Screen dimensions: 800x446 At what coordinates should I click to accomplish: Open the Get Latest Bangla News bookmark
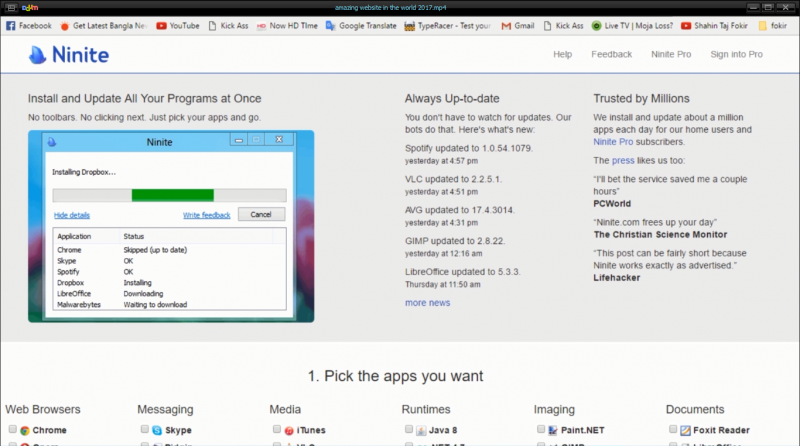pos(104,26)
